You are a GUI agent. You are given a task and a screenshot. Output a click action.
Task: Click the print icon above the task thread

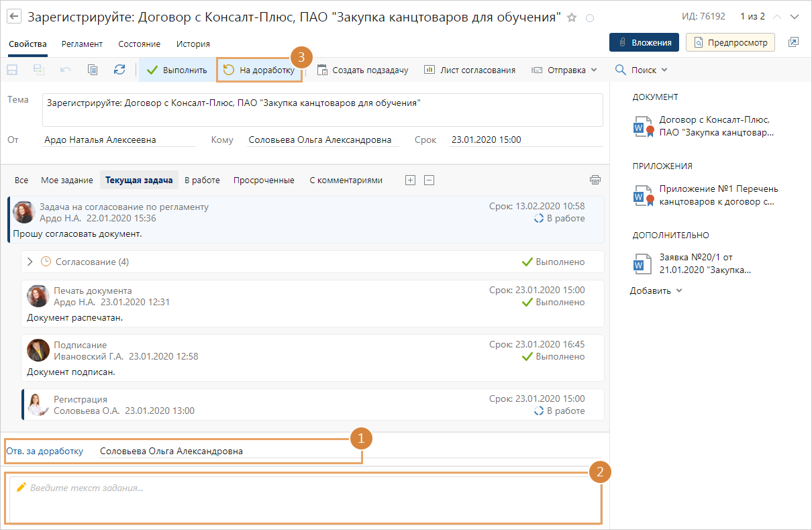tap(595, 180)
